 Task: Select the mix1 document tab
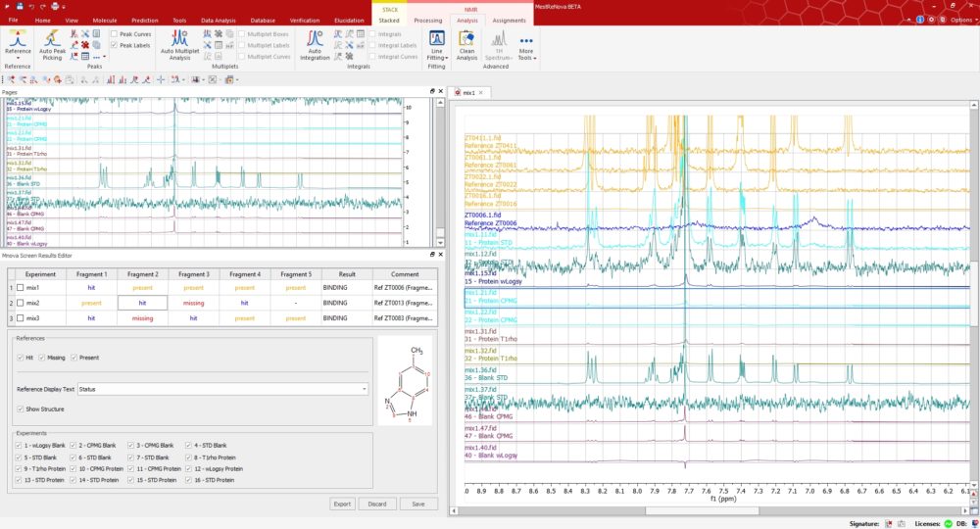(467, 92)
